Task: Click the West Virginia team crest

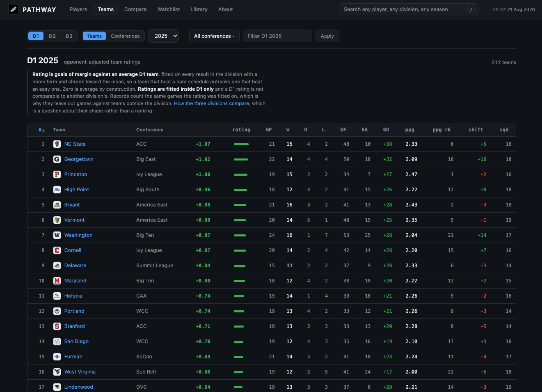Action: coord(57,372)
